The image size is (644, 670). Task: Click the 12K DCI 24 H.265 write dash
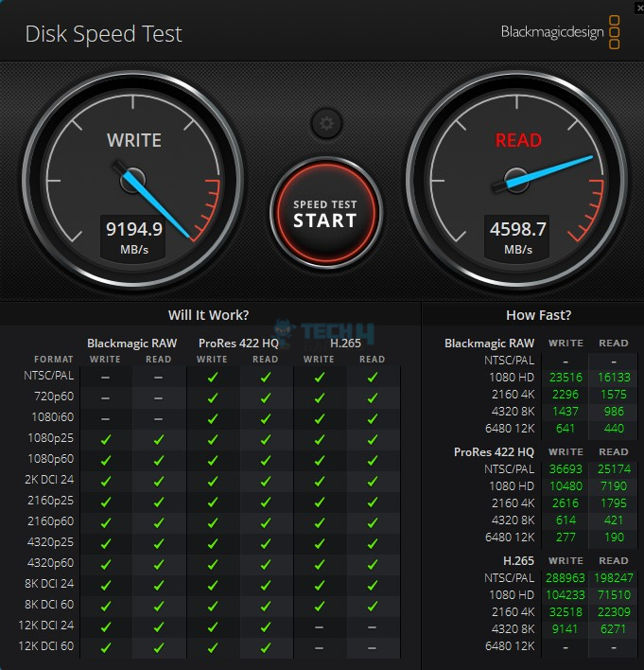(x=319, y=627)
